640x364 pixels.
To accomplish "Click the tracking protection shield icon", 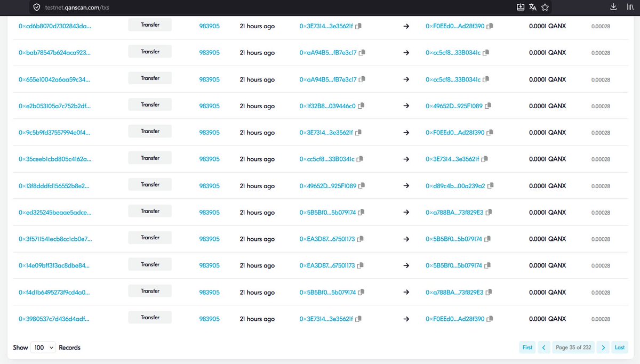I will pyautogui.click(x=37, y=7).
